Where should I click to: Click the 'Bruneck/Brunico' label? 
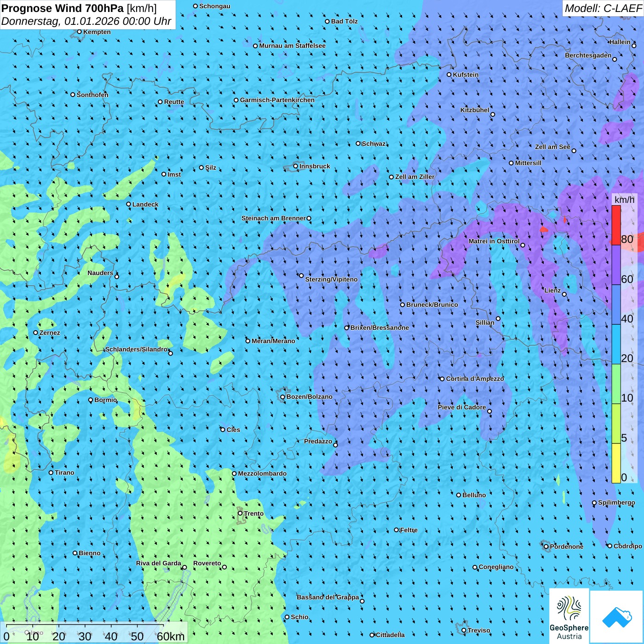point(432,305)
